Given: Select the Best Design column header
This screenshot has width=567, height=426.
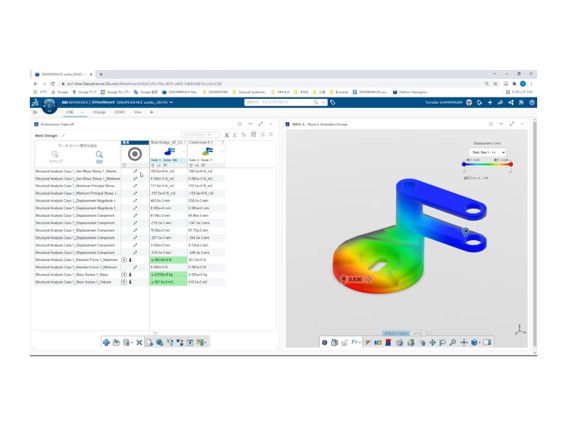Looking at the screenshot, I should [x=166, y=142].
